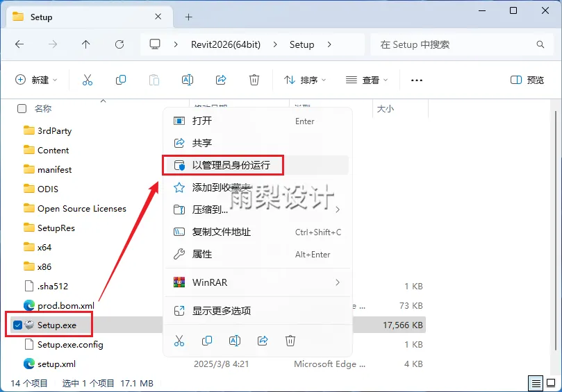Viewport: 562px width, 392px height.
Task: Select the x64 folder
Action: 44,248
